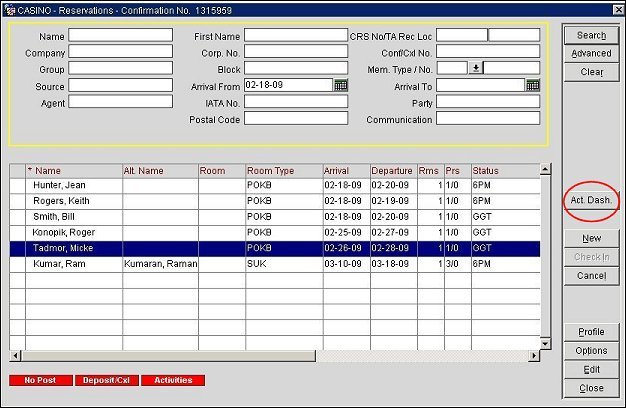This screenshot has width=626, height=408.
Task: Expand the Mem. Type dropdown arrow
Action: pos(476,69)
